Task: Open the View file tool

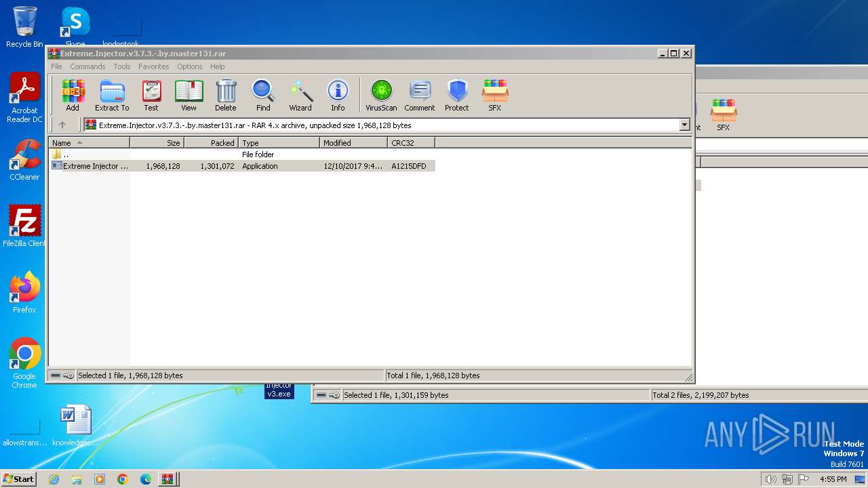Action: tap(189, 96)
